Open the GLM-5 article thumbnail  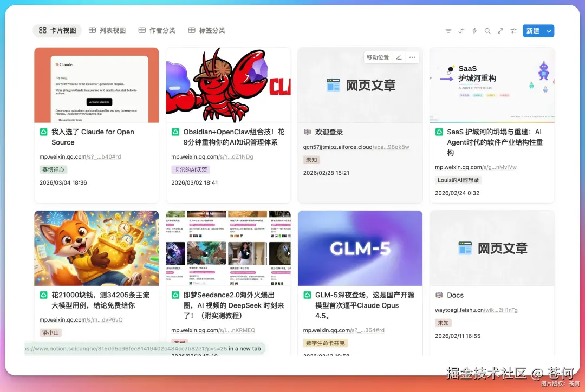360,247
